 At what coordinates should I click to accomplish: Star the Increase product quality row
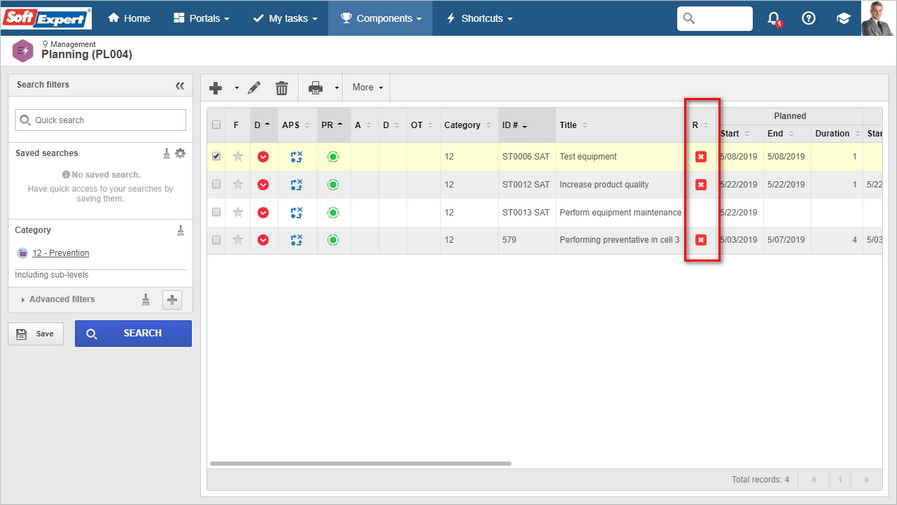tap(238, 184)
